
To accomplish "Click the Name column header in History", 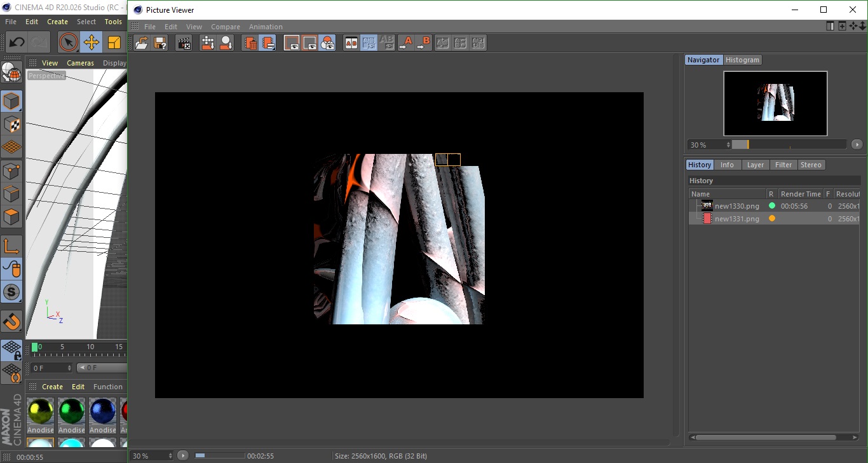I will pos(727,194).
